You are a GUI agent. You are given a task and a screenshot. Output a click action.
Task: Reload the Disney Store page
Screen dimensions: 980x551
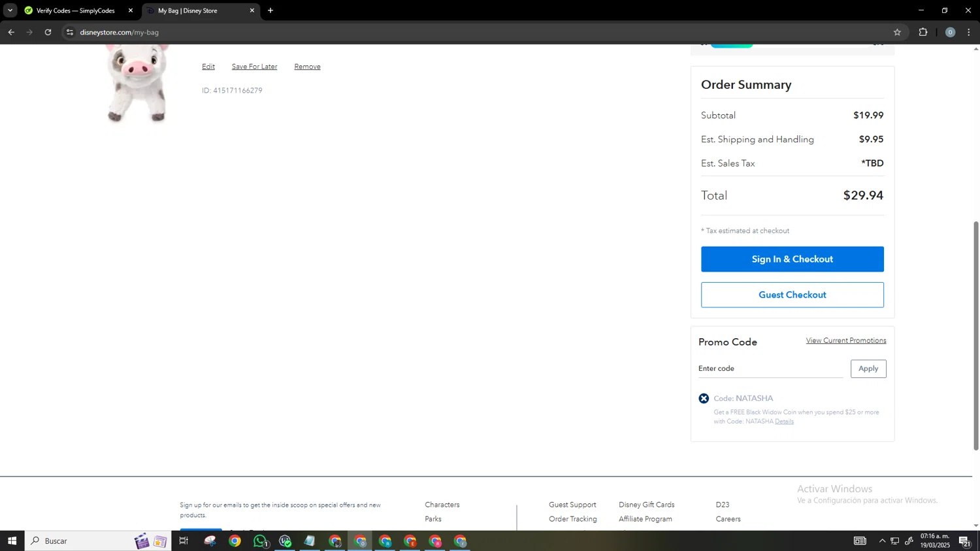pyautogui.click(x=48, y=32)
